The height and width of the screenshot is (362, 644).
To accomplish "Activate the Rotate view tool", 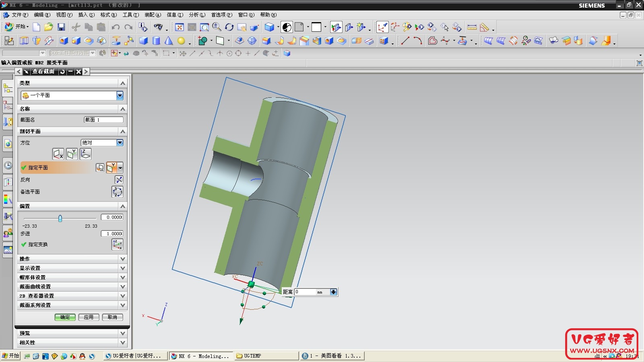I will coord(229,27).
